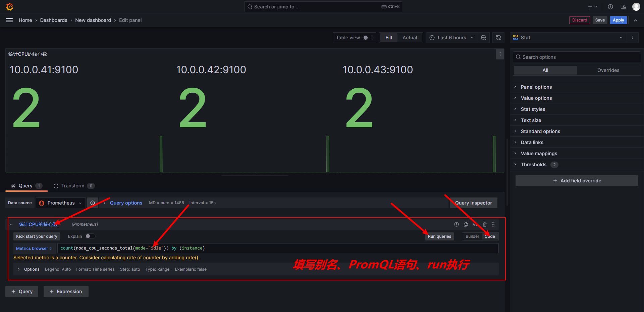The height and width of the screenshot is (312, 644).
Task: Select the Fill display mode
Action: click(389, 38)
